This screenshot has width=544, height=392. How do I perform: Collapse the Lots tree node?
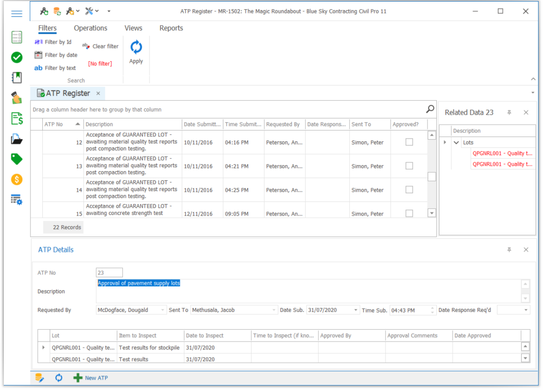pos(456,142)
